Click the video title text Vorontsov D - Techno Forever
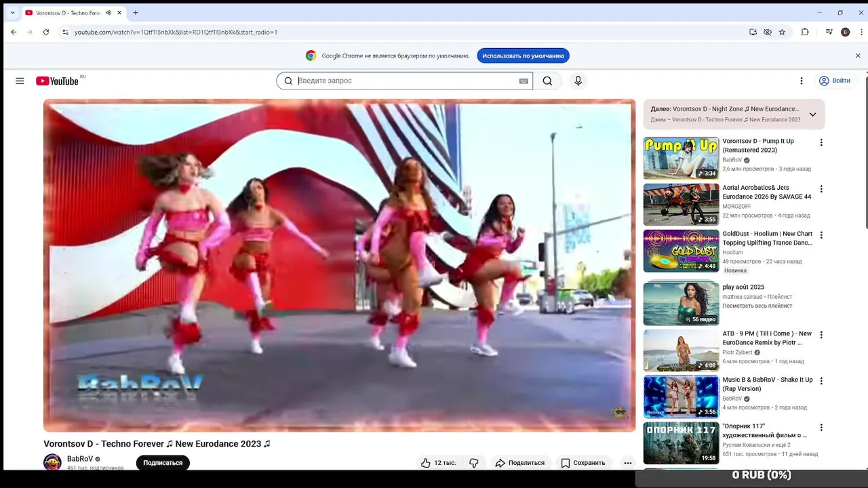The image size is (868, 488). [x=157, y=444]
